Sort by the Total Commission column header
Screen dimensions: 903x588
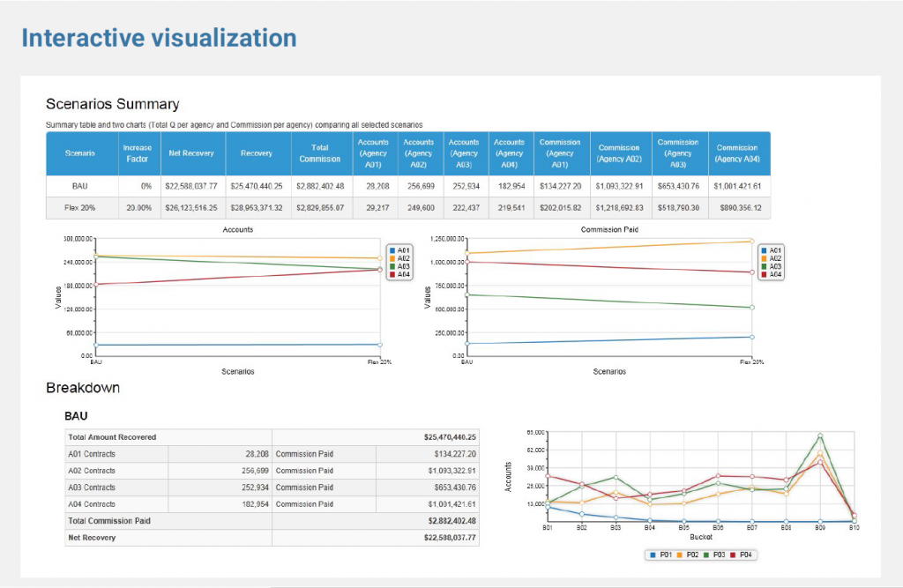point(319,153)
